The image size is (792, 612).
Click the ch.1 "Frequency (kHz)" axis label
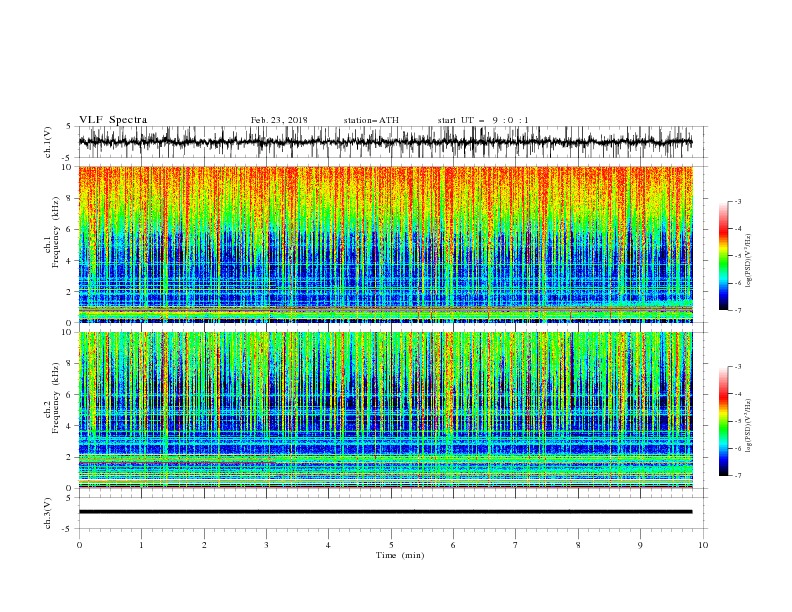click(56, 233)
